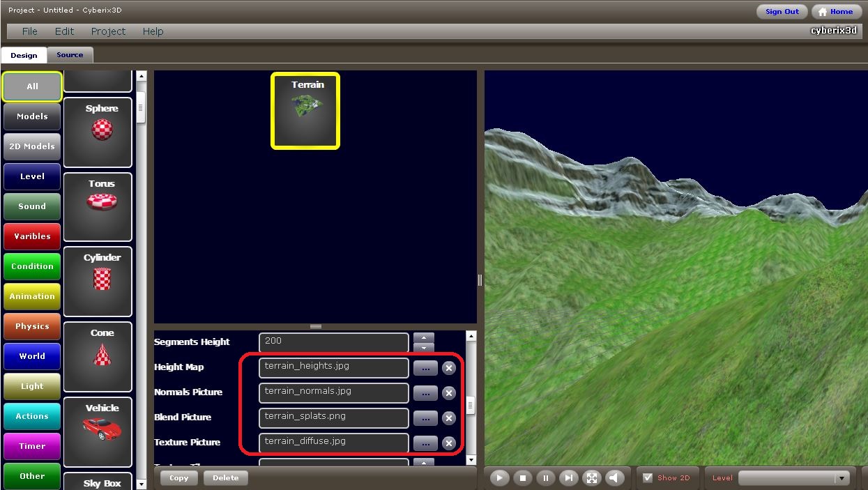Click the terrain_normals.jpg field
This screenshot has width=868, height=490.
click(x=334, y=392)
